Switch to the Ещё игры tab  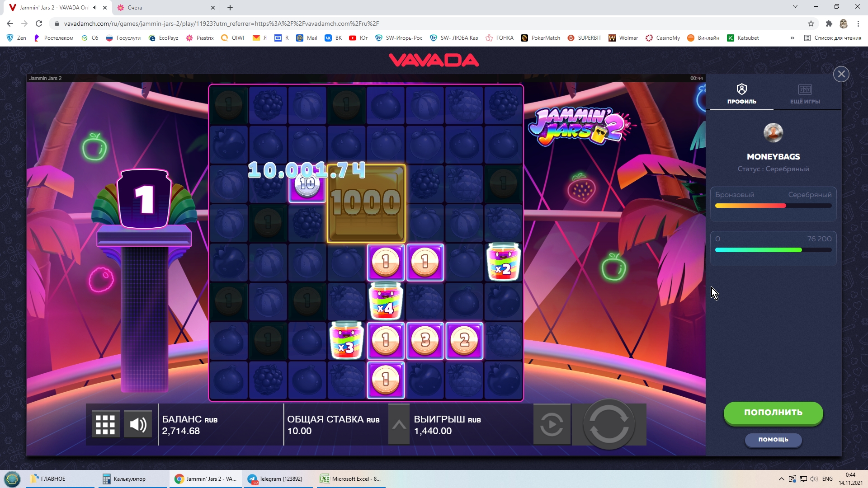pyautogui.click(x=805, y=94)
